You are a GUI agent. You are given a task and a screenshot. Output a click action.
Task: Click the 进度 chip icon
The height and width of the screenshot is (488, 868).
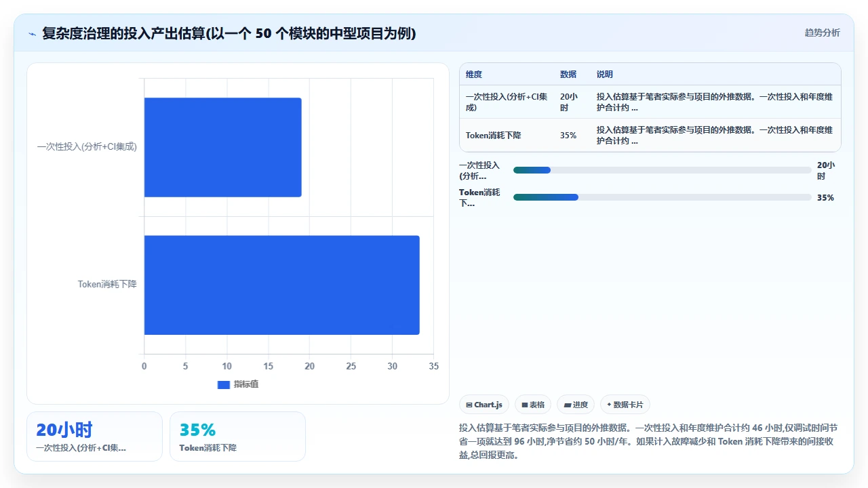click(568, 405)
